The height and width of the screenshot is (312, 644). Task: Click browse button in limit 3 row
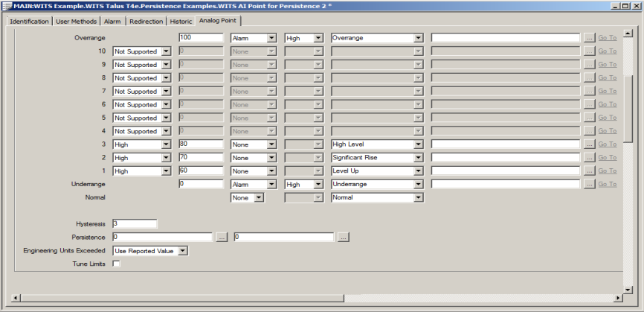[589, 144]
